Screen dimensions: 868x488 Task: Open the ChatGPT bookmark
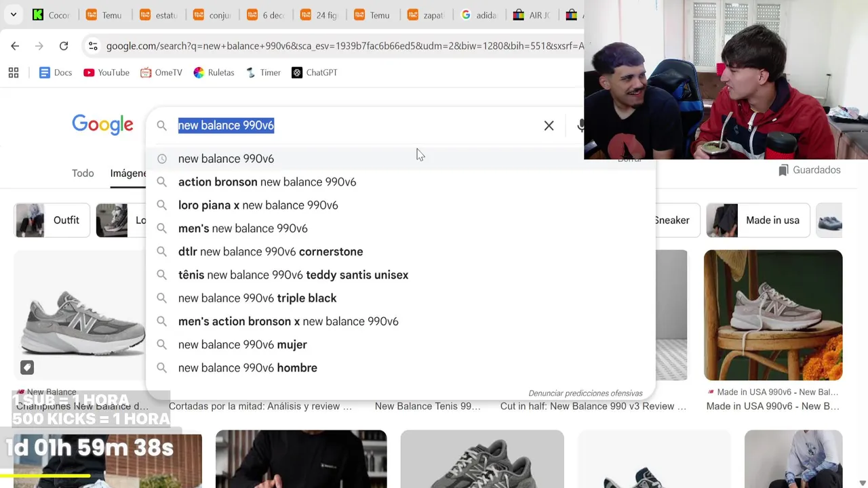coord(315,73)
